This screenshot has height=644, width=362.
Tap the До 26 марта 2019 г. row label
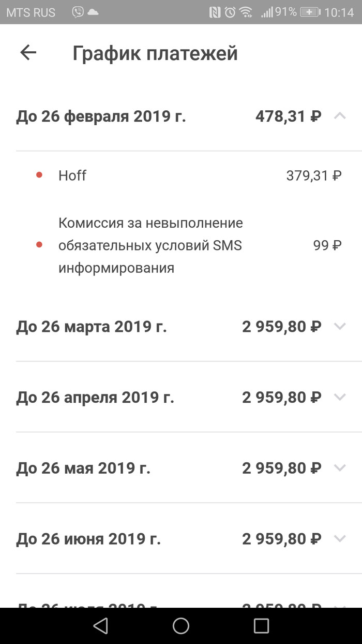click(x=92, y=327)
